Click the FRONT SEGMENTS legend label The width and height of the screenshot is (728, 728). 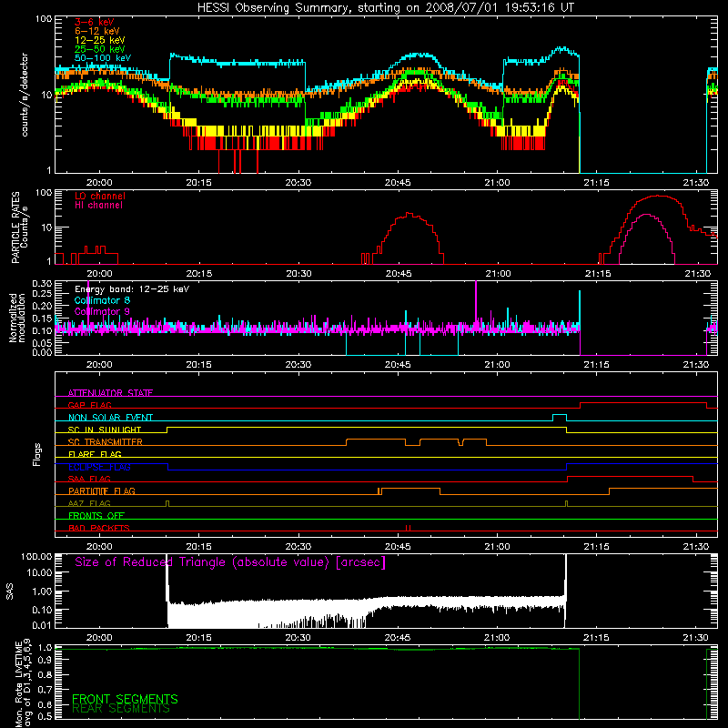(125, 699)
